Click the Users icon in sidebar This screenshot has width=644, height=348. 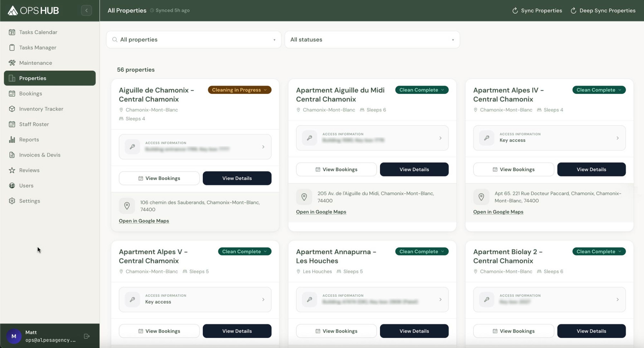12,186
